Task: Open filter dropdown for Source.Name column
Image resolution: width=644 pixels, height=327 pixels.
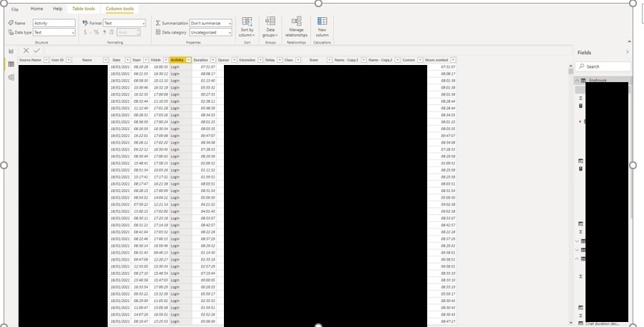Action: [46, 60]
